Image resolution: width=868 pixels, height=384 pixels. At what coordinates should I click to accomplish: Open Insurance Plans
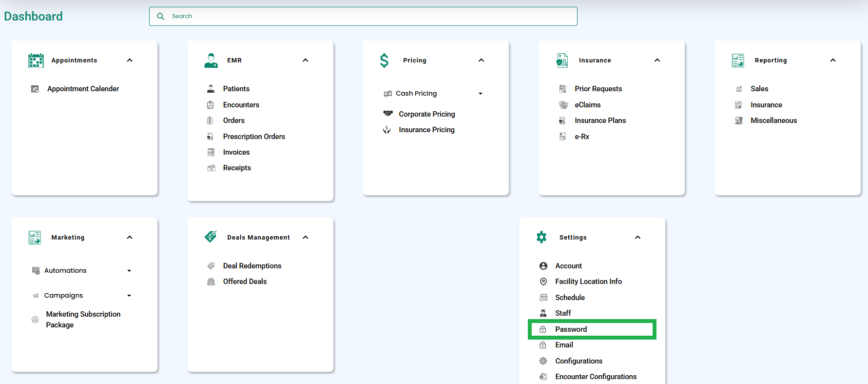(600, 121)
